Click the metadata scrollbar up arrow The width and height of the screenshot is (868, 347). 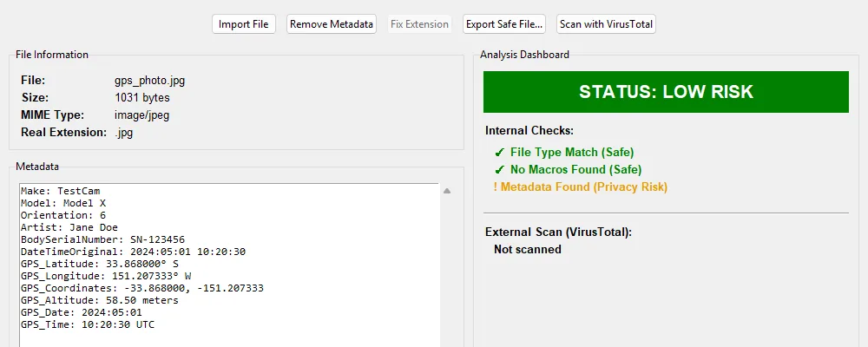[x=447, y=191]
